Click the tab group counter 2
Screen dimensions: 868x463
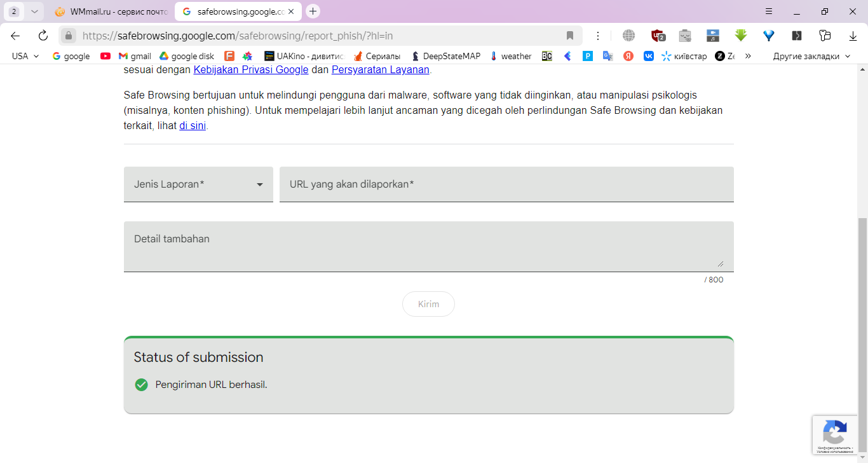[14, 11]
